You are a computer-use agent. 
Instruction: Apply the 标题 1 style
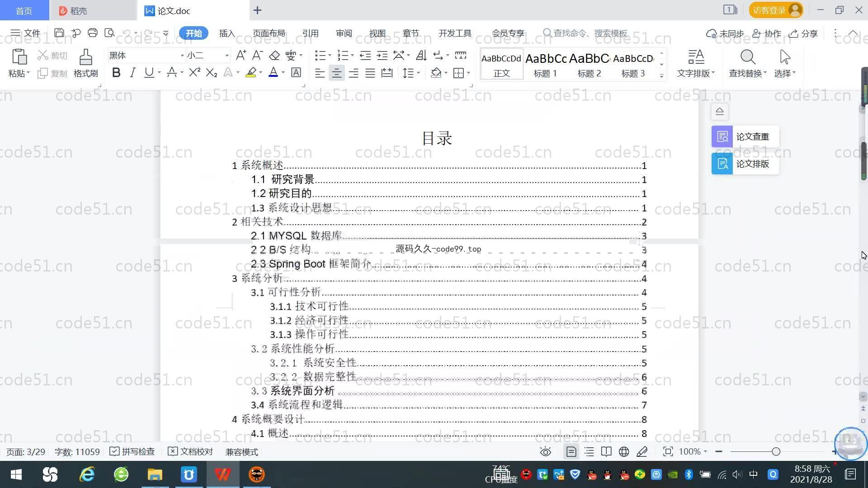click(545, 64)
